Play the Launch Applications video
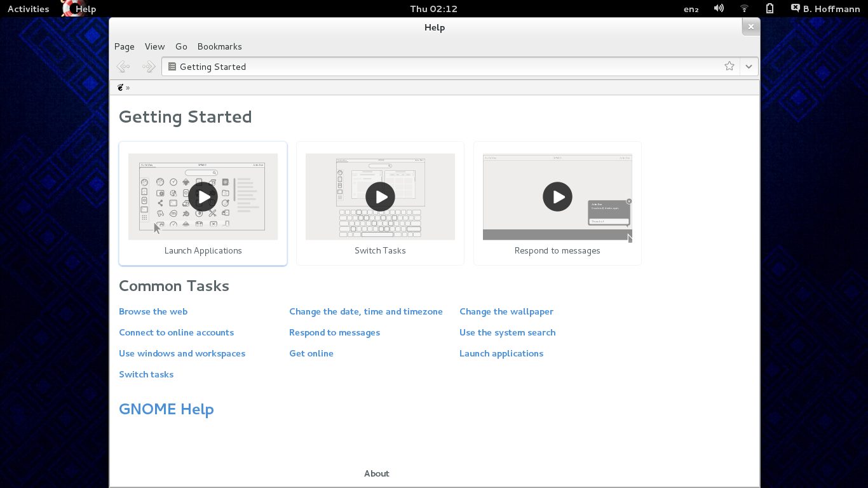 (x=203, y=197)
